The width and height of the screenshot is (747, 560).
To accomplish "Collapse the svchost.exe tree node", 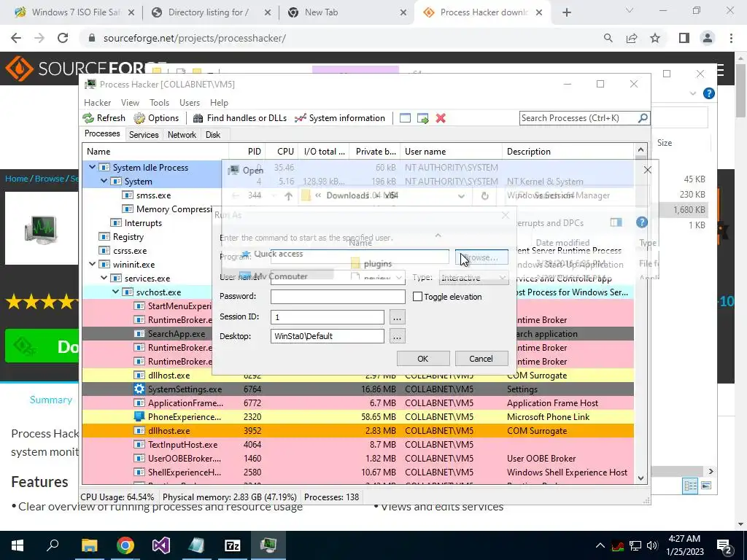I will click(115, 292).
